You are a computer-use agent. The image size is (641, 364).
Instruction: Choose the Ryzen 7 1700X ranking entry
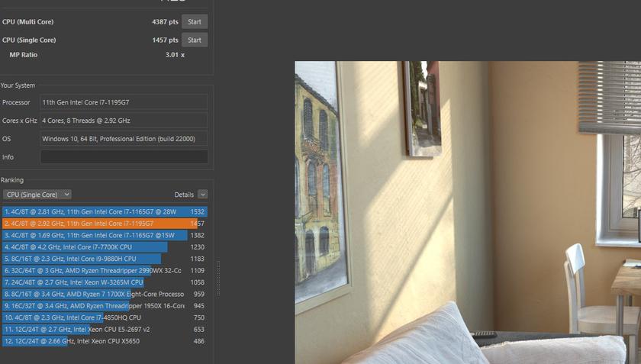[104, 294]
